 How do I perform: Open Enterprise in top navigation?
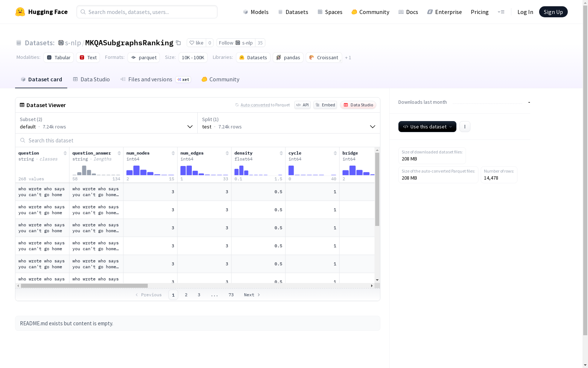[x=445, y=12]
